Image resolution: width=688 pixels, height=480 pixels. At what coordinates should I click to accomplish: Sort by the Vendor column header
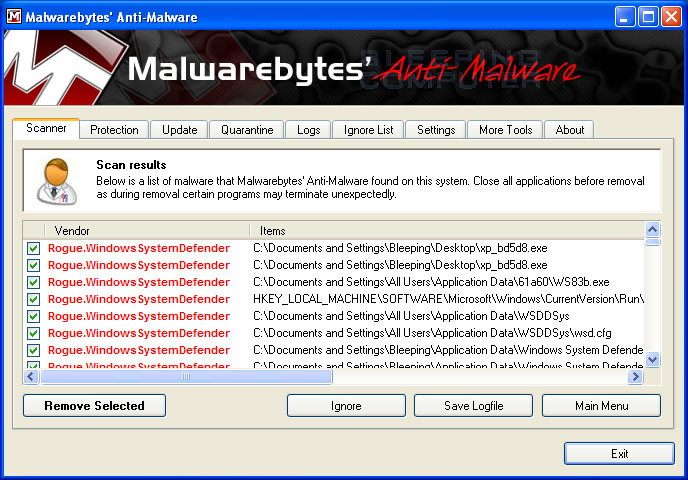coord(147,231)
